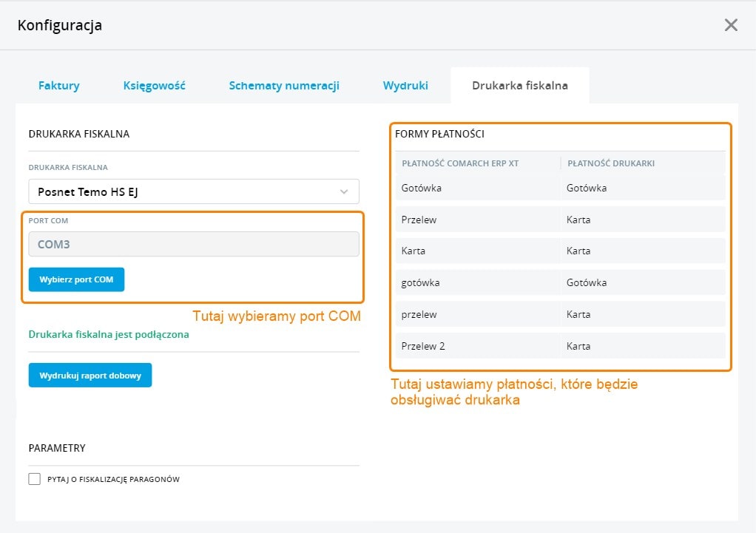
Task: Close the Konfiguracja dialog with X
Action: pos(731,25)
